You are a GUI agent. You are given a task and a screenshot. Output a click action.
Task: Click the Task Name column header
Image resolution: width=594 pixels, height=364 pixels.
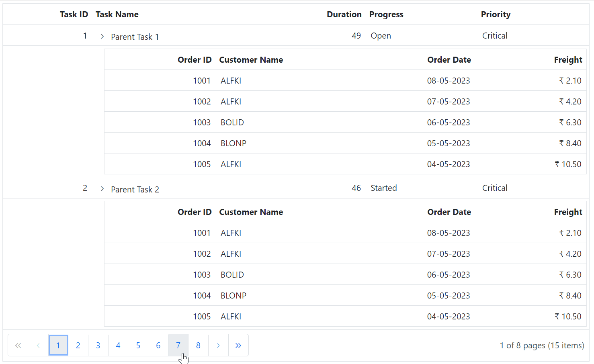[x=117, y=14]
